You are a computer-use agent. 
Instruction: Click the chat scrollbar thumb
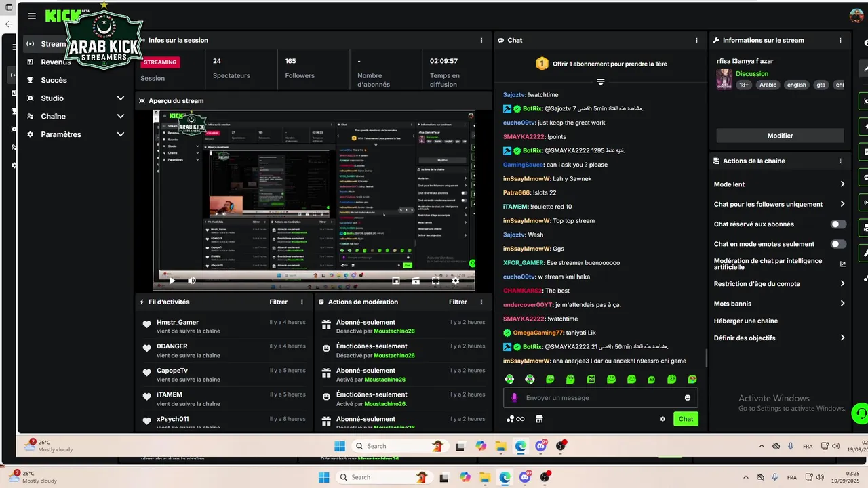point(707,358)
